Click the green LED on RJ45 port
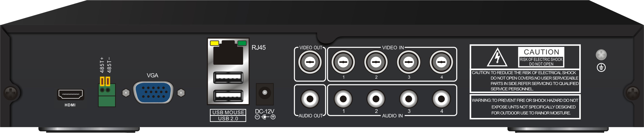The width and height of the screenshot is (644, 133). [242, 43]
